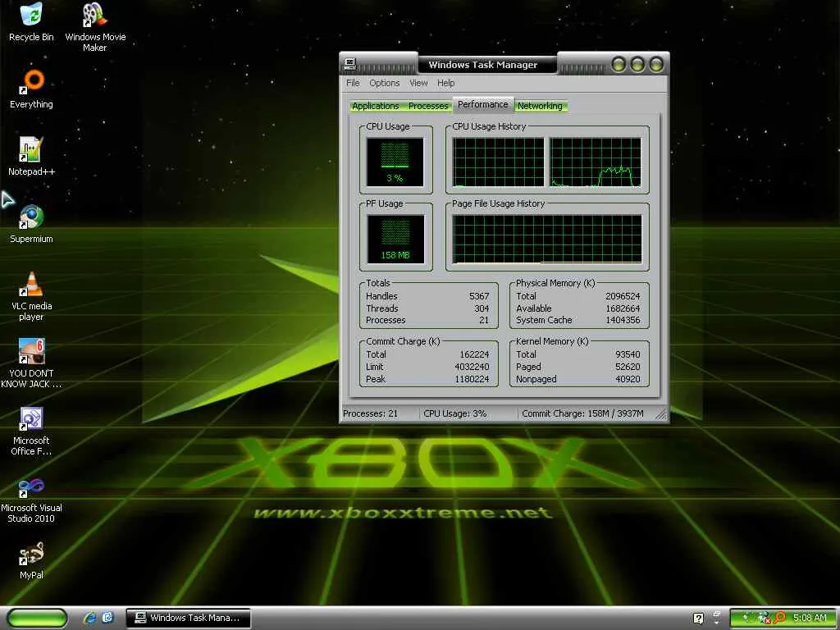Viewport: 840px width, 630px height.
Task: Select the Microsoft Office shortcut icon
Action: [32, 431]
